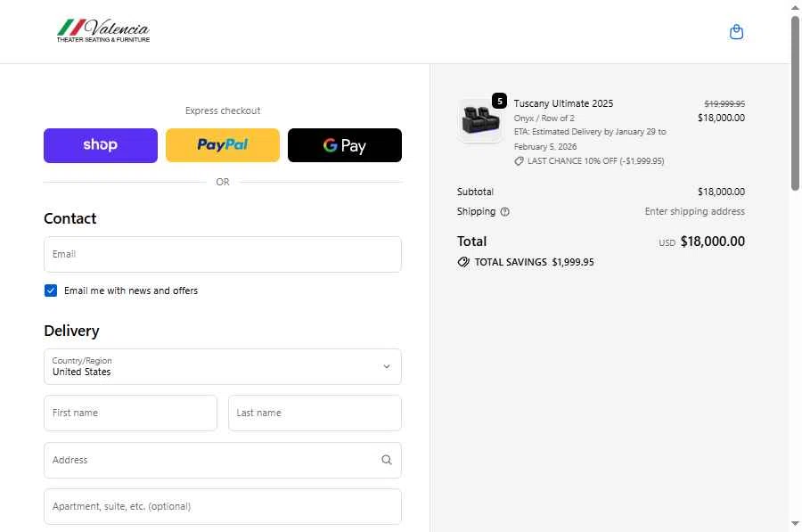Screen dimensions: 802x532
Task: Click the USD total $18,000.00 amount
Action: tap(713, 241)
